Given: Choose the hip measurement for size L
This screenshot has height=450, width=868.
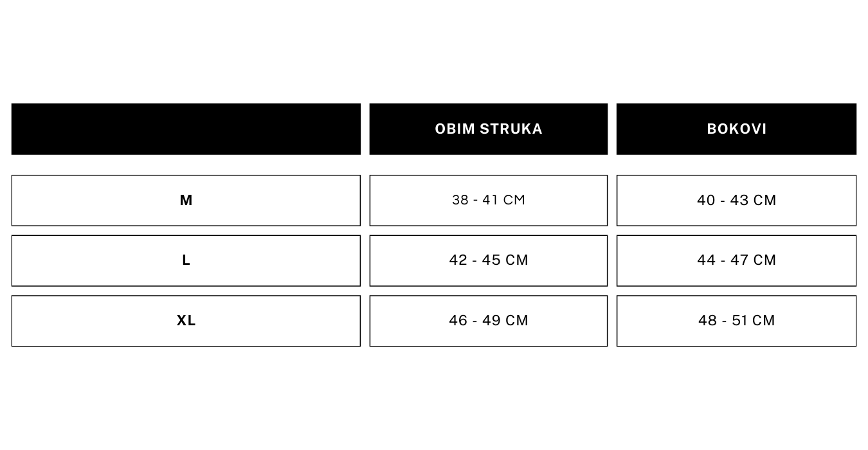Looking at the screenshot, I should click(736, 260).
